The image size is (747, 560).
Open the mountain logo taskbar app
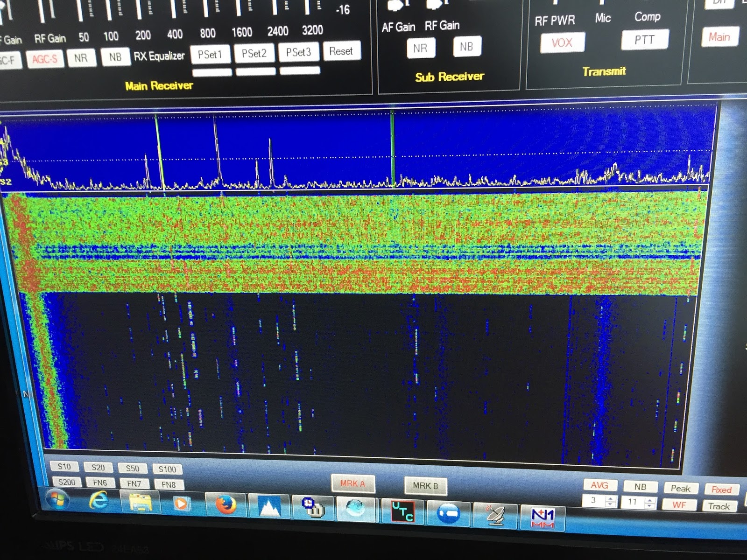[269, 507]
